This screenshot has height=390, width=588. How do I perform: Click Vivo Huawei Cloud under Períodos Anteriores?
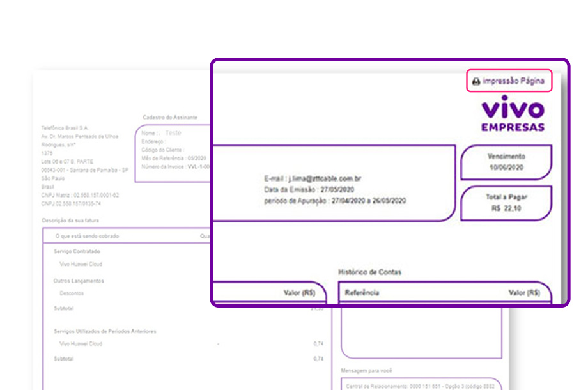click(81, 343)
